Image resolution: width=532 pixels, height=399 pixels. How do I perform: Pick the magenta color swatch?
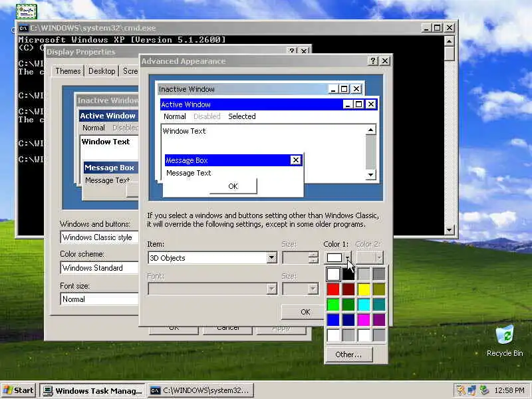click(x=364, y=320)
